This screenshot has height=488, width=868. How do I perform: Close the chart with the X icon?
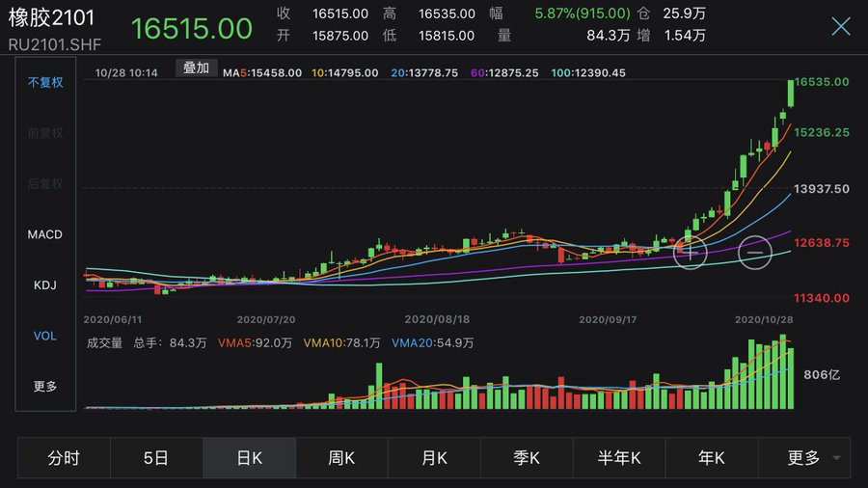(841, 26)
